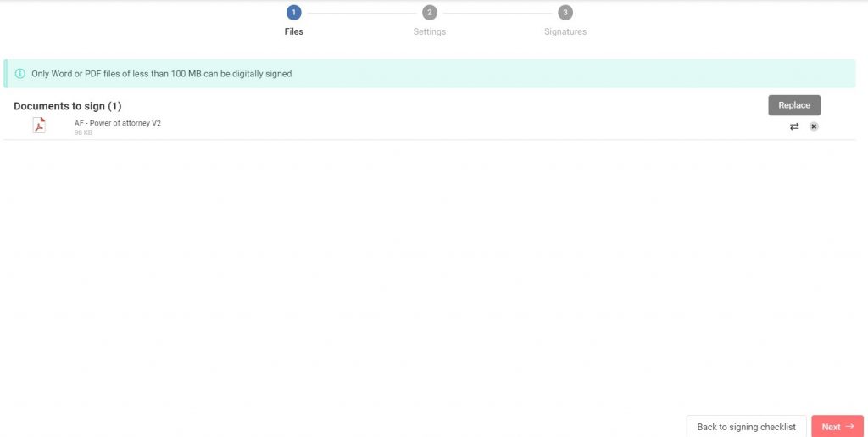The image size is (868, 437).
Task: Open the AF - Power of attorney V2 file name
Action: point(118,123)
